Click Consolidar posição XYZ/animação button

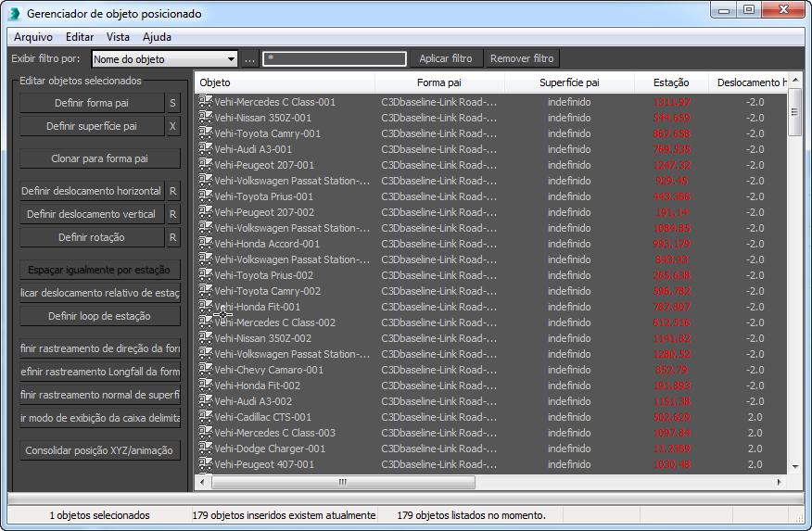click(x=100, y=450)
